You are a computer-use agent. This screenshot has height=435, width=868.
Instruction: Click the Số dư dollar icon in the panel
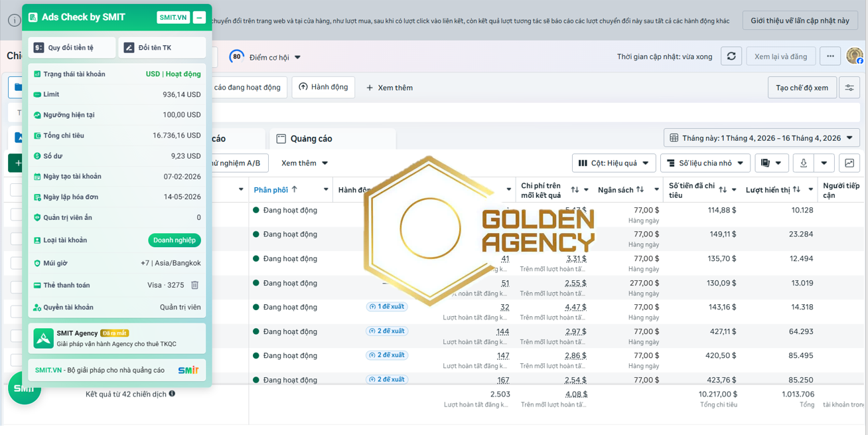(37, 156)
